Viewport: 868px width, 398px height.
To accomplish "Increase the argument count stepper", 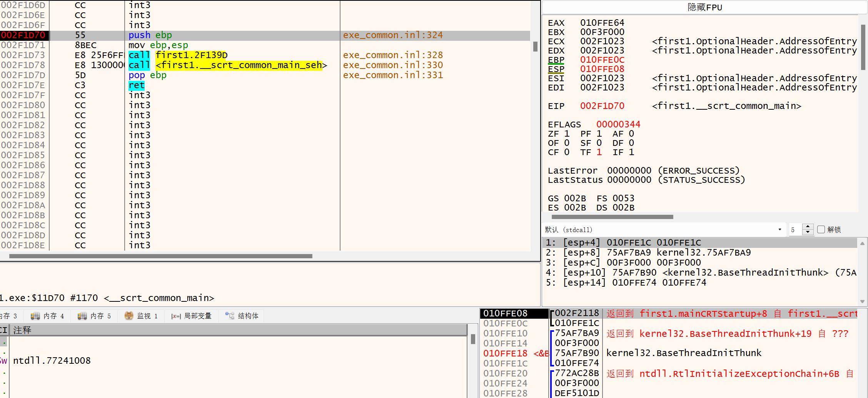I will (808, 227).
